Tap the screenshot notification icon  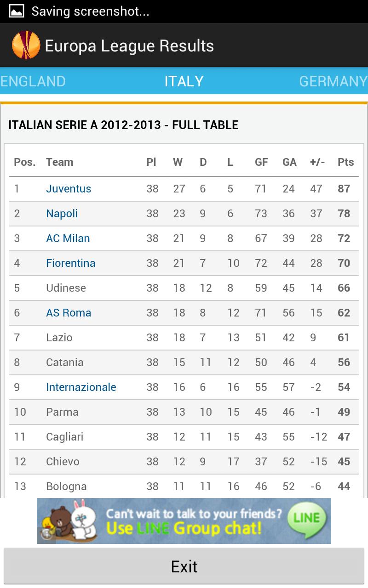coord(17,10)
